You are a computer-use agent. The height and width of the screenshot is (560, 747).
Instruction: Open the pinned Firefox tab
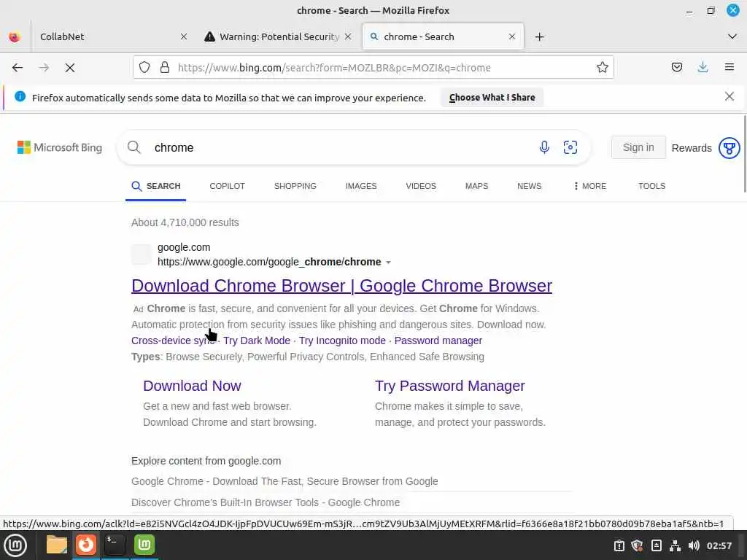(15, 36)
